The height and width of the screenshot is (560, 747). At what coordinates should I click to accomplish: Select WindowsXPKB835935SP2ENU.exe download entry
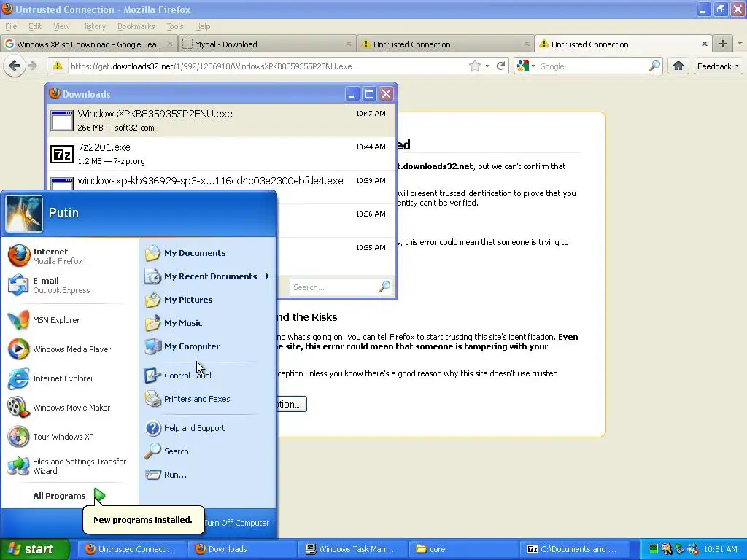coord(222,120)
